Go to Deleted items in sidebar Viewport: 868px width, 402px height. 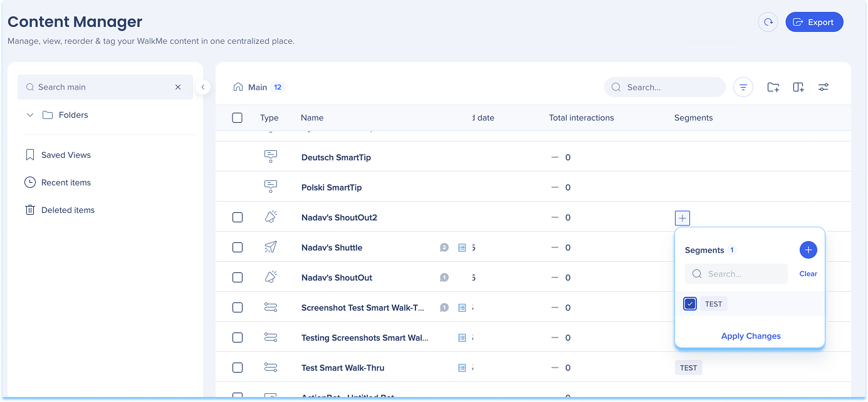click(x=68, y=210)
